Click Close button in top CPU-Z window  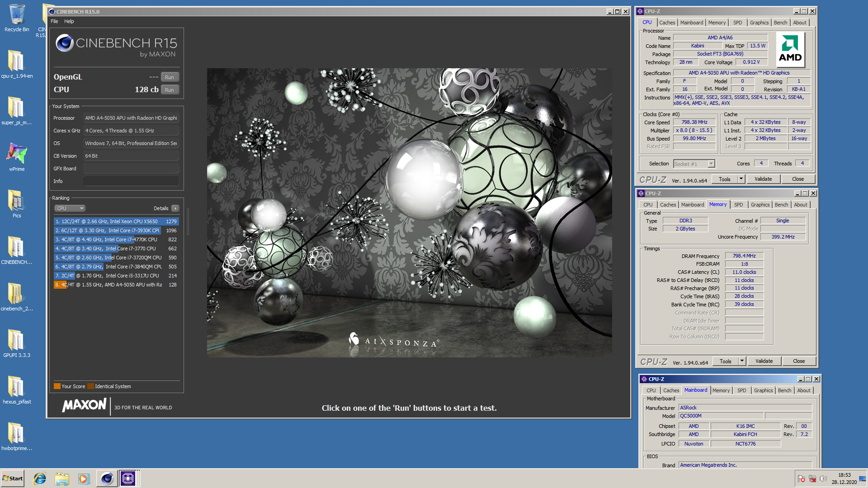[798, 179]
